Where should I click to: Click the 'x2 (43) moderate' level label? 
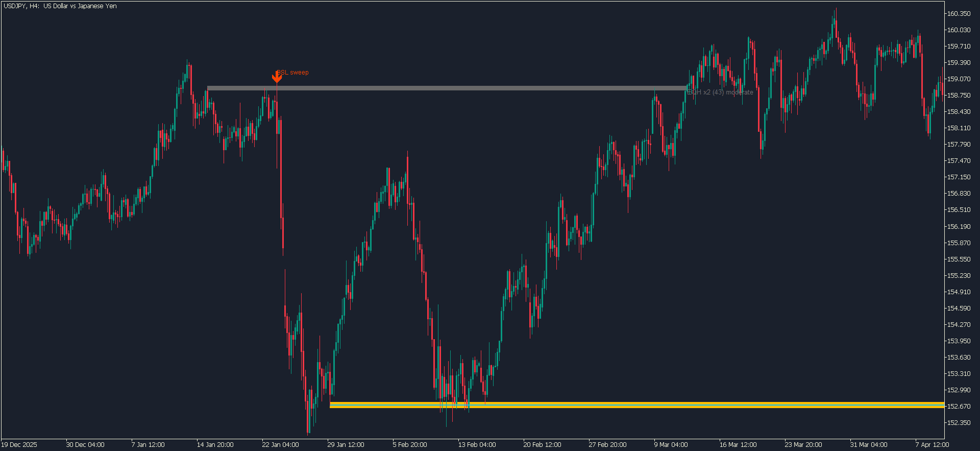click(x=728, y=92)
